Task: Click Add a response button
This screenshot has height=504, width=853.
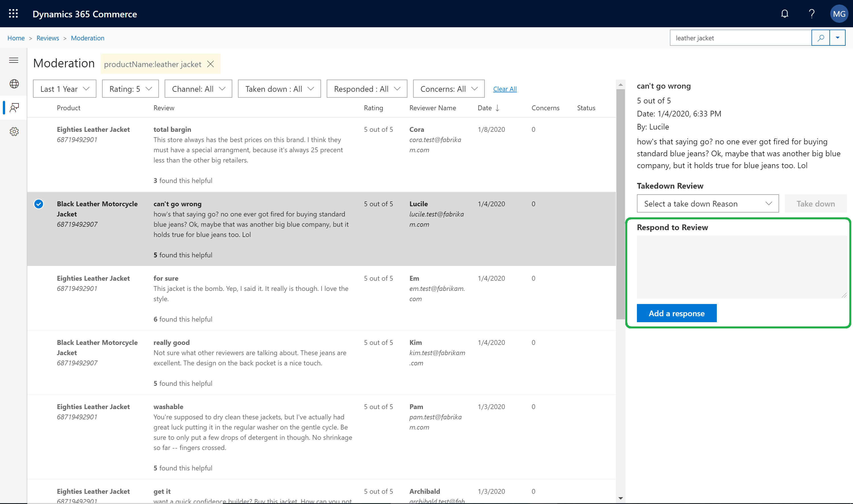Action: 676,313
